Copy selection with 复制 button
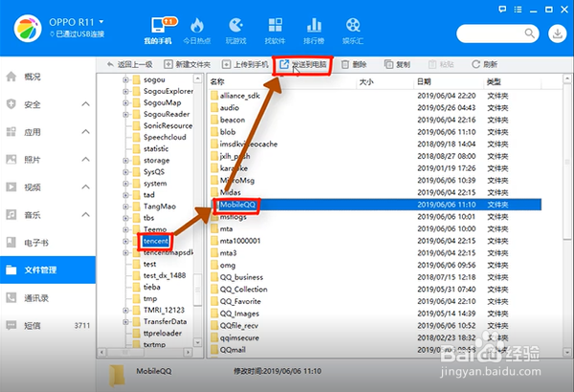Image resolution: width=574 pixels, height=392 pixels. pos(397,64)
